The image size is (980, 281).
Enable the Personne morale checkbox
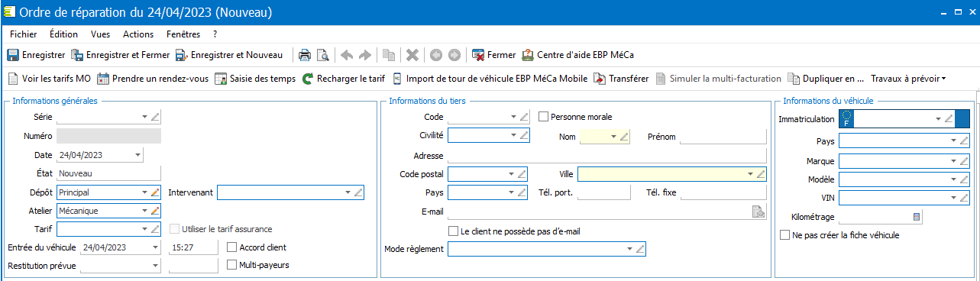[544, 117]
